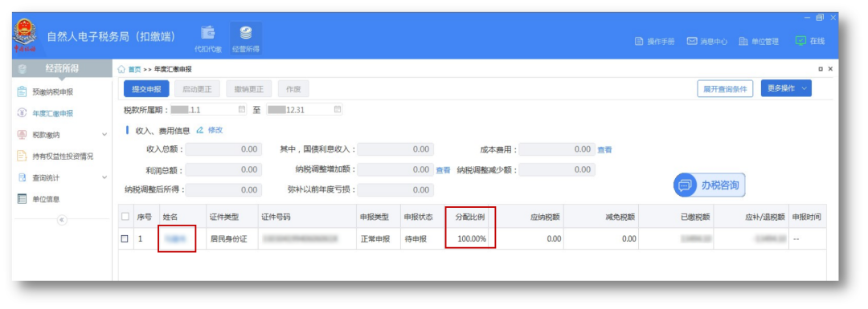868x309 pixels.
Task: Click 查看 next to 纳税调整增加额
Action: (x=444, y=170)
